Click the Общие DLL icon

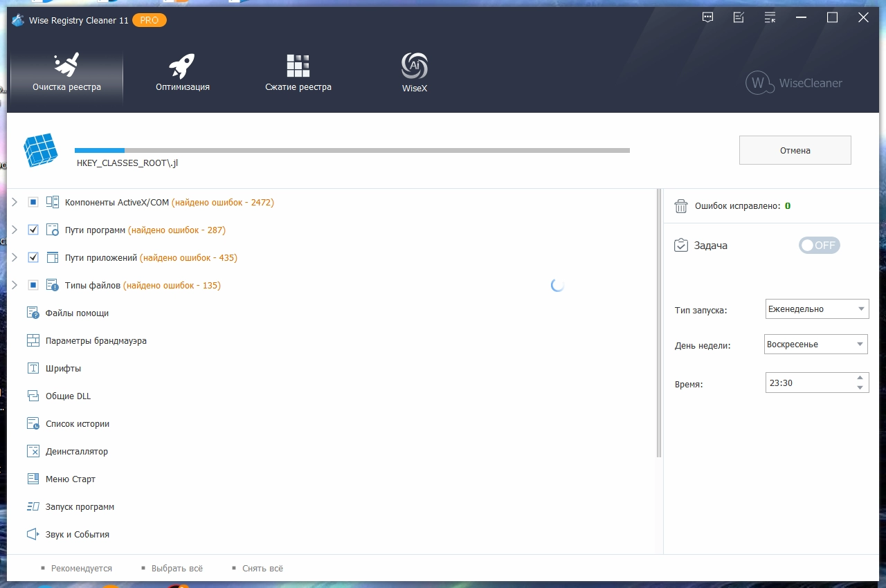(x=33, y=396)
